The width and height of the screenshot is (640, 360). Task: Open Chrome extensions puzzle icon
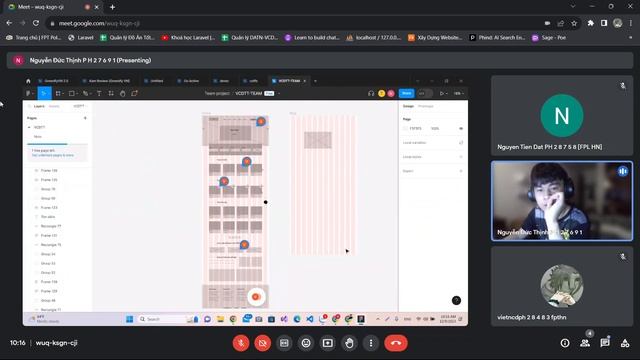tap(591, 23)
